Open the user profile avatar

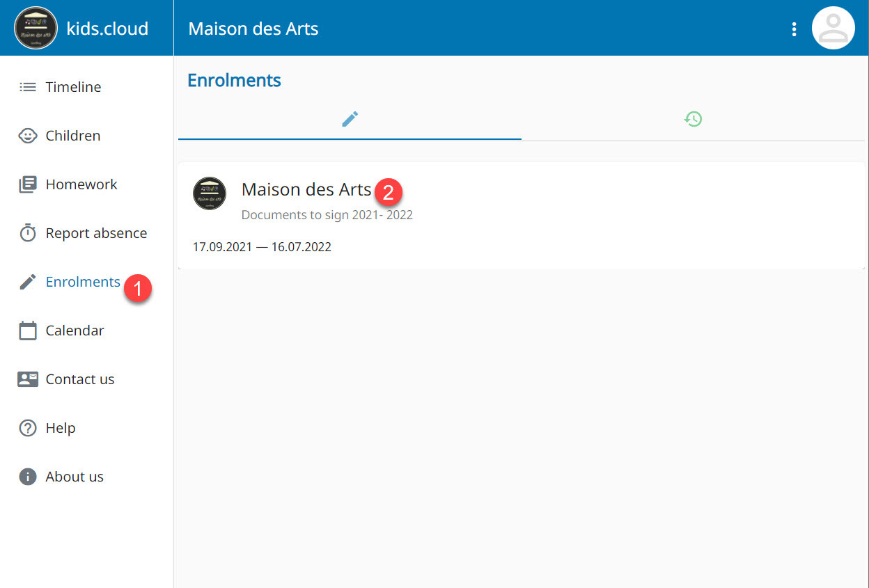pos(833,28)
